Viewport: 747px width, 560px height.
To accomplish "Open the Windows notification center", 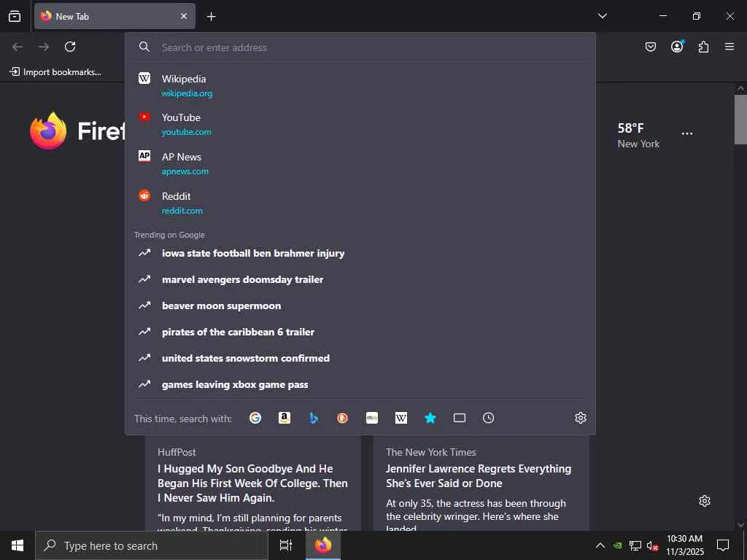I will (723, 545).
